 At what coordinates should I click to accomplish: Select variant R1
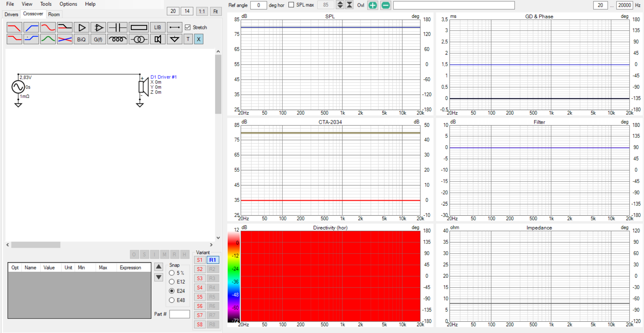(x=213, y=260)
